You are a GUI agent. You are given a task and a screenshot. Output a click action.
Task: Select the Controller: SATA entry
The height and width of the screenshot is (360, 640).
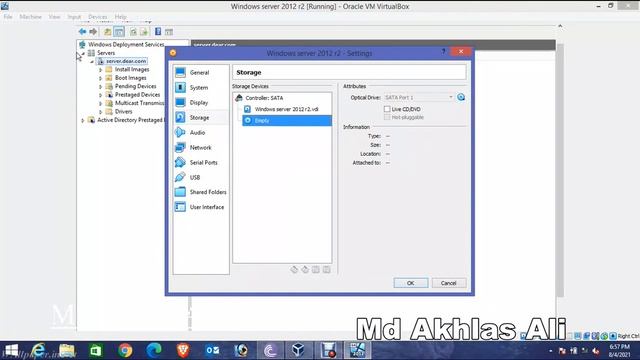(264, 98)
